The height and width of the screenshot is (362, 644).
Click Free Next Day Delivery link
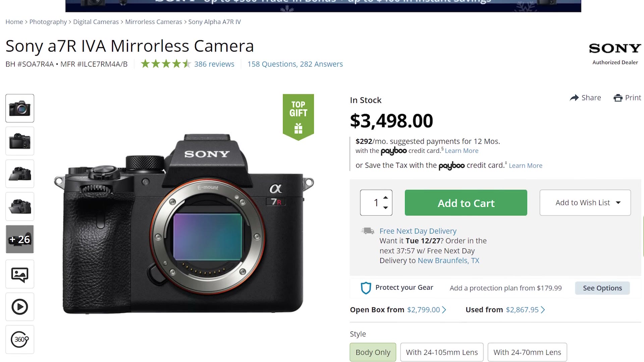point(418,231)
